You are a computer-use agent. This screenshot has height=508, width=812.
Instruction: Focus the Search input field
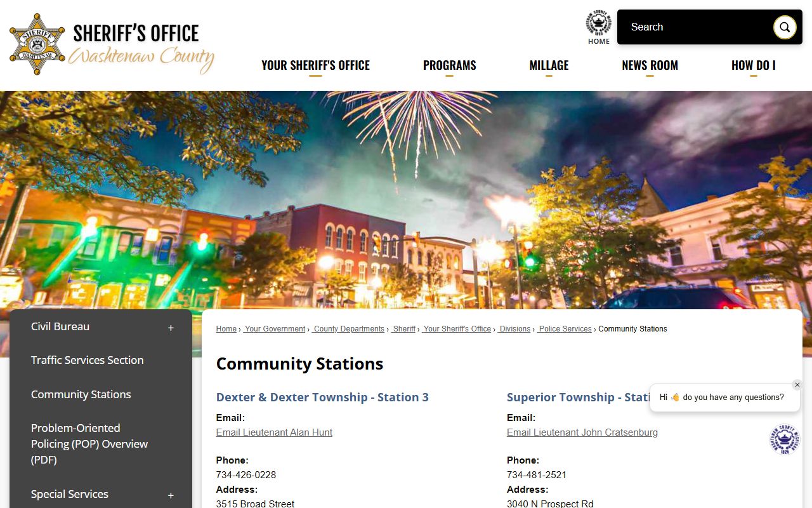(695, 27)
